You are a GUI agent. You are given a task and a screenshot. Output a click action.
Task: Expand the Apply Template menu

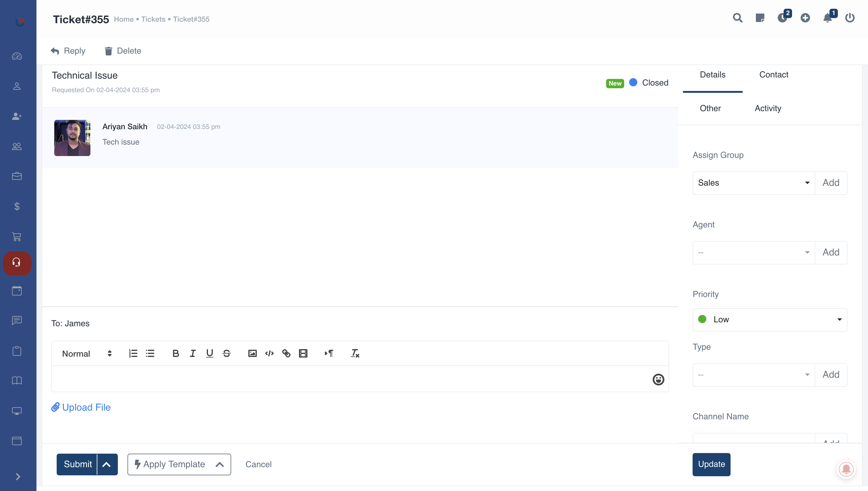click(179, 464)
